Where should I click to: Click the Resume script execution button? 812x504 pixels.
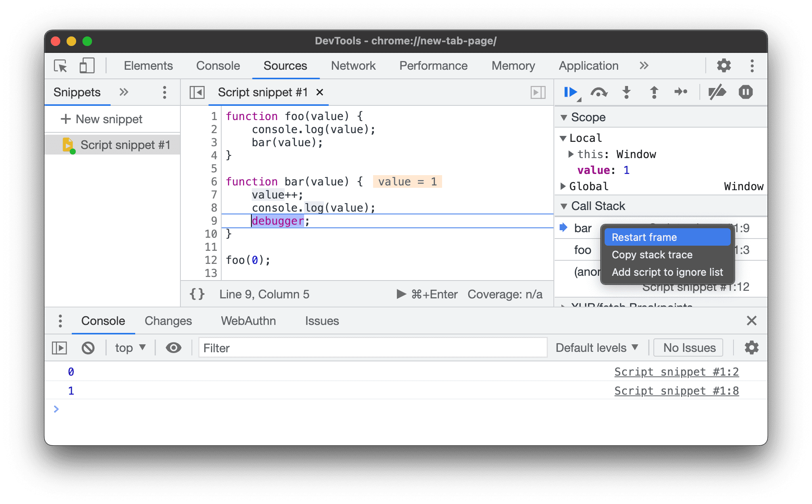pyautogui.click(x=569, y=92)
